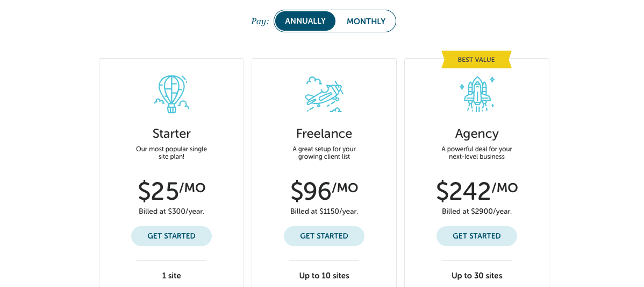Click the Agency plan title
Viewport: 644px width, 287px height.
pyautogui.click(x=477, y=134)
